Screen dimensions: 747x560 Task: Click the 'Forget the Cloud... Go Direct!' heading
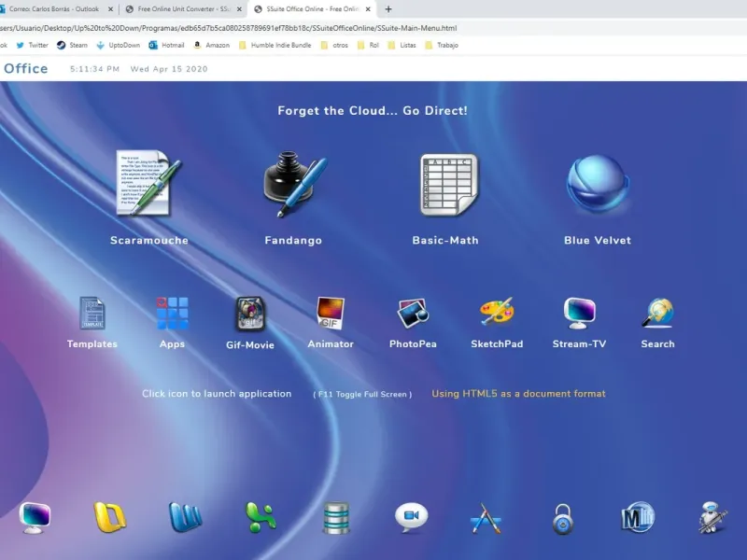coord(373,111)
